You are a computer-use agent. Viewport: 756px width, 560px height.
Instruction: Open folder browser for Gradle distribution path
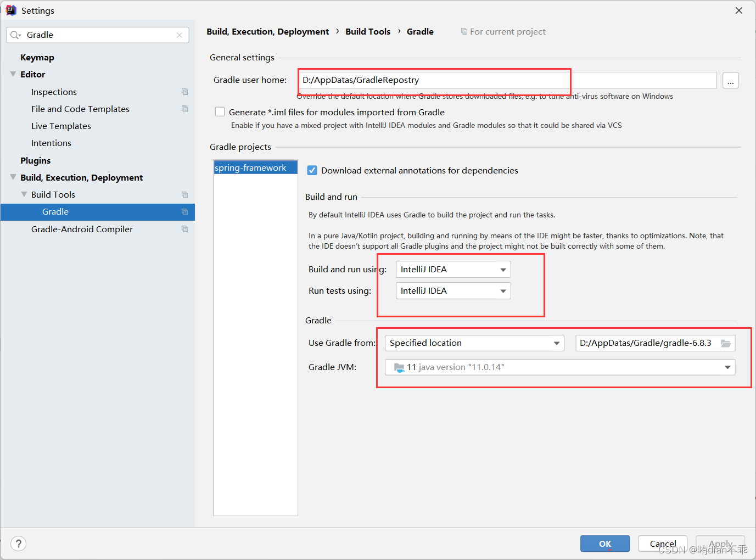pyautogui.click(x=726, y=343)
